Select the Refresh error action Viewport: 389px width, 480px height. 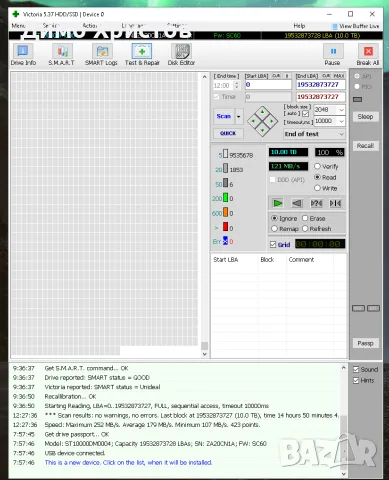pos(305,229)
